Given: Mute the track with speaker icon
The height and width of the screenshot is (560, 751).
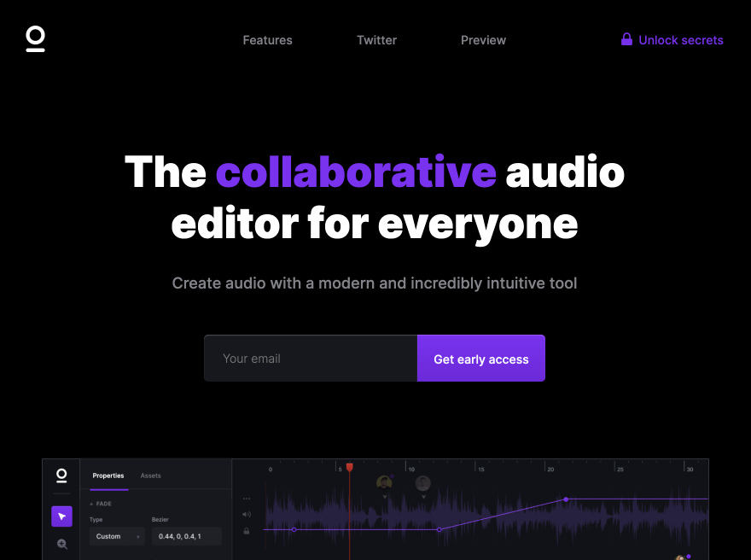Looking at the screenshot, I should (246, 515).
